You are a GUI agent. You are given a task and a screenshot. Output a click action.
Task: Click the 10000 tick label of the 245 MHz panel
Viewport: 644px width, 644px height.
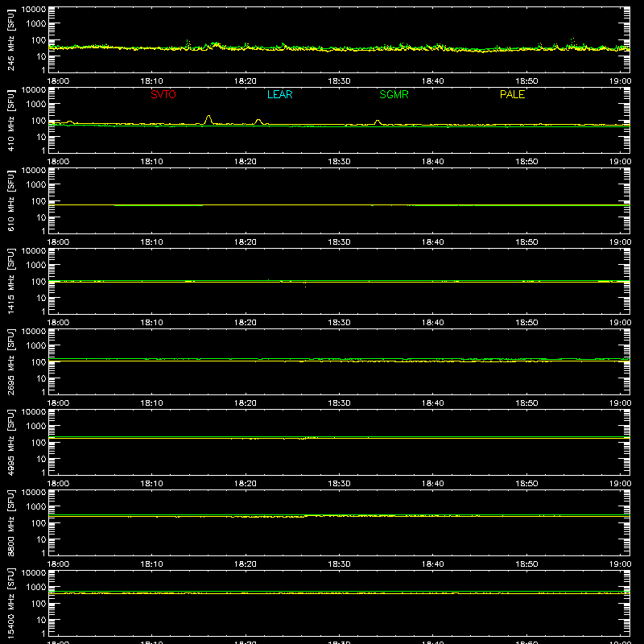coord(34,10)
